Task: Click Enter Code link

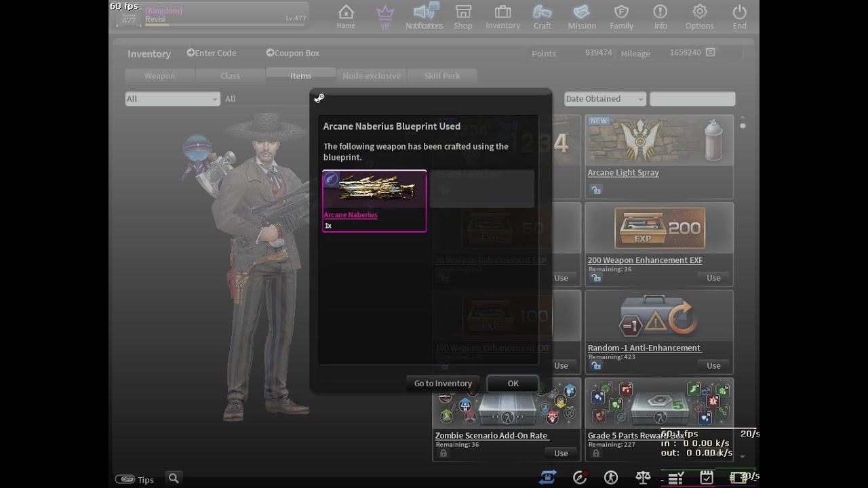Action: [x=212, y=53]
